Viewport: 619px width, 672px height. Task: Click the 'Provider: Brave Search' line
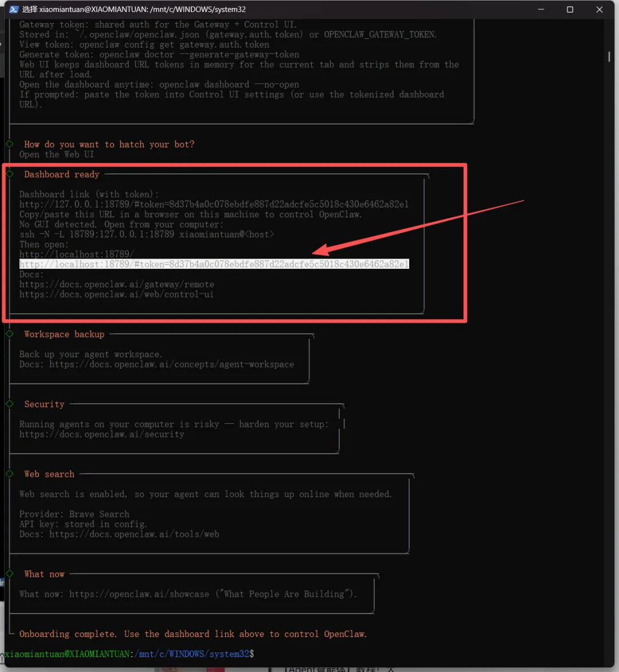tap(74, 514)
